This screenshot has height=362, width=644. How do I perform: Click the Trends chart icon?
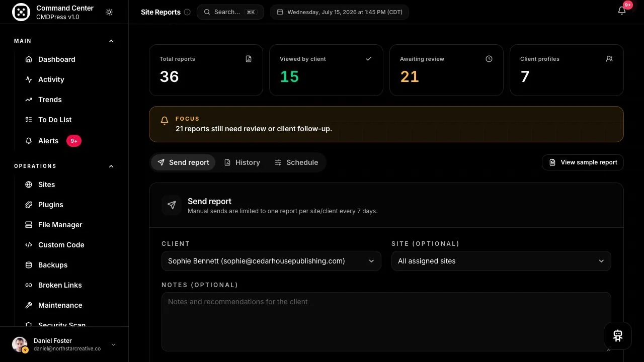29,100
